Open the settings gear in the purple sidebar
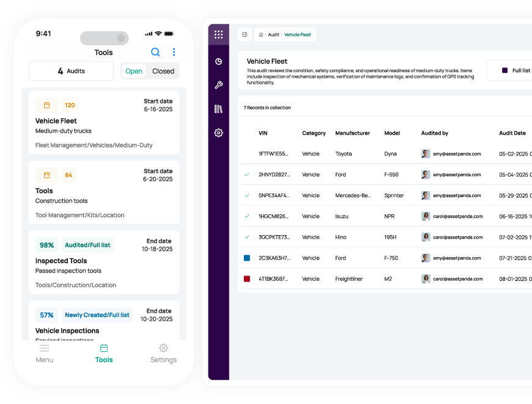532x404 pixels. [218, 133]
